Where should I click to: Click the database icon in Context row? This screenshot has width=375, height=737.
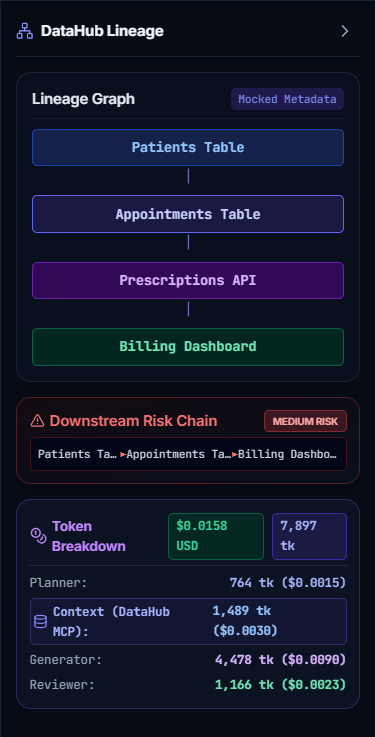click(x=40, y=621)
